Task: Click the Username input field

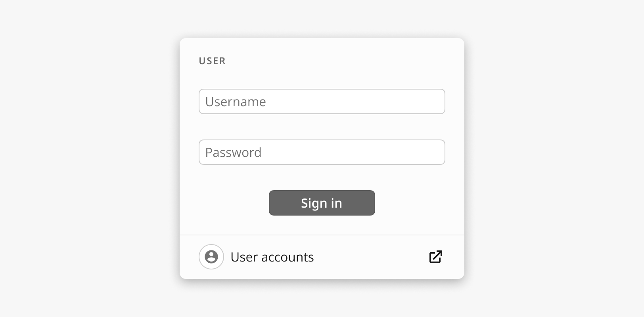Action: click(322, 101)
